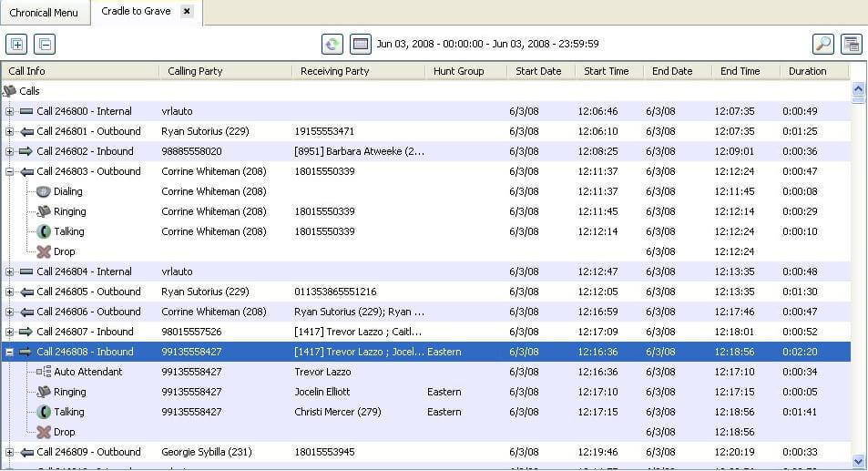Click the magnifying glass search icon
868x471 pixels.
[822, 44]
